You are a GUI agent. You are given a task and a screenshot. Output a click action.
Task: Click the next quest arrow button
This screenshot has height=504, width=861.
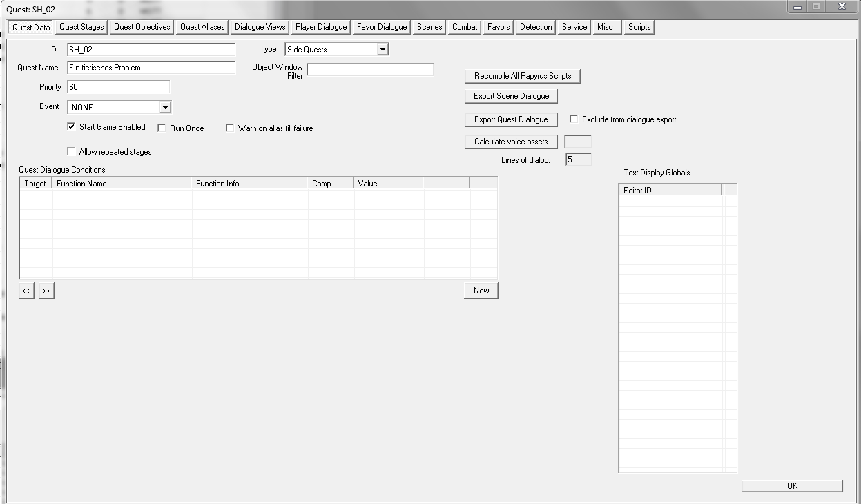[x=46, y=291]
